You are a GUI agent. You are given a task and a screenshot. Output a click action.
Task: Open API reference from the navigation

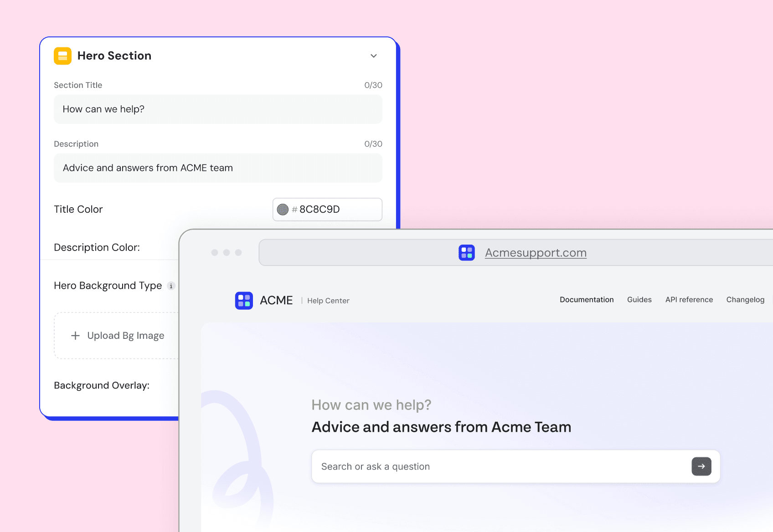(689, 300)
